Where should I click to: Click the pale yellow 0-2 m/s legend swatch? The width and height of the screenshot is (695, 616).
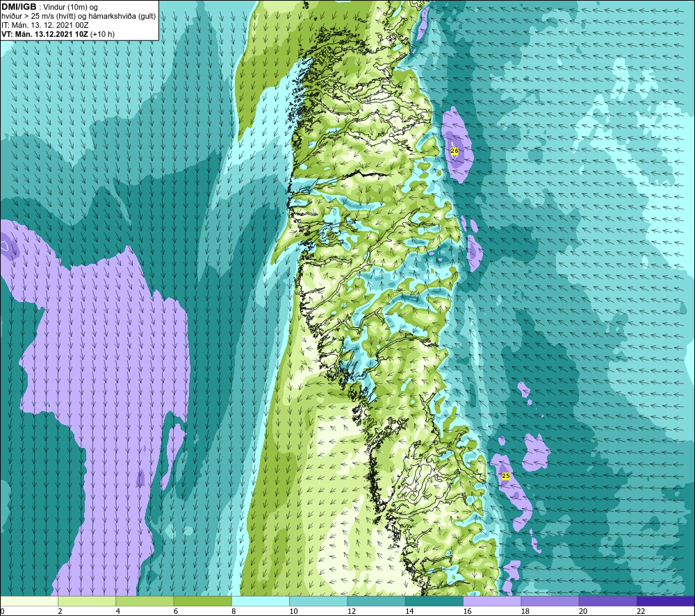pos(28,601)
